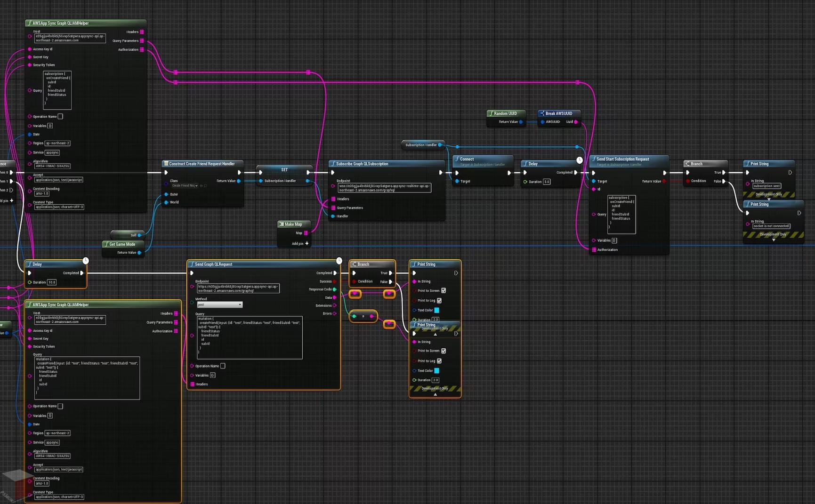Toggle Print to Log above the cyan Text Color
This screenshot has height=504, width=815.
(x=439, y=301)
